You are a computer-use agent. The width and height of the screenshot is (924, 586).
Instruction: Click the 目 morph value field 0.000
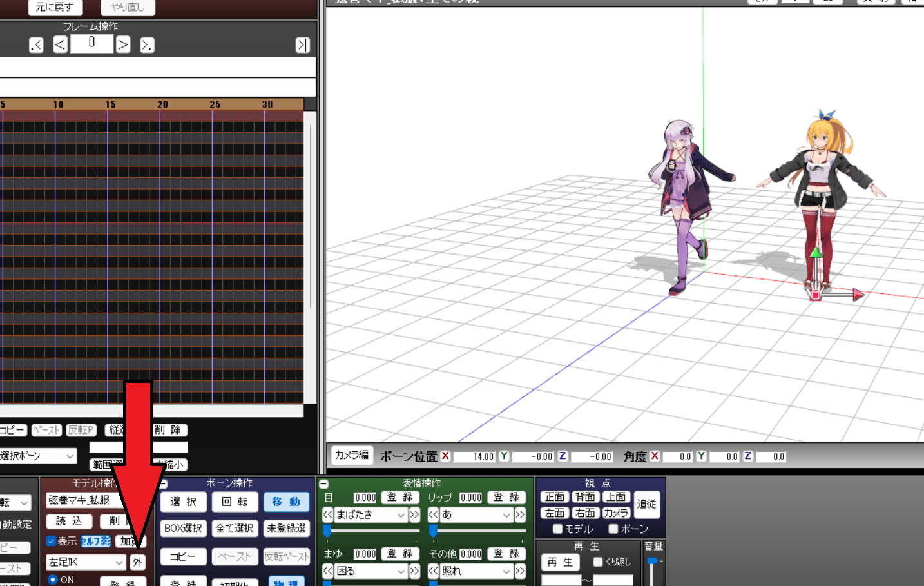point(365,498)
